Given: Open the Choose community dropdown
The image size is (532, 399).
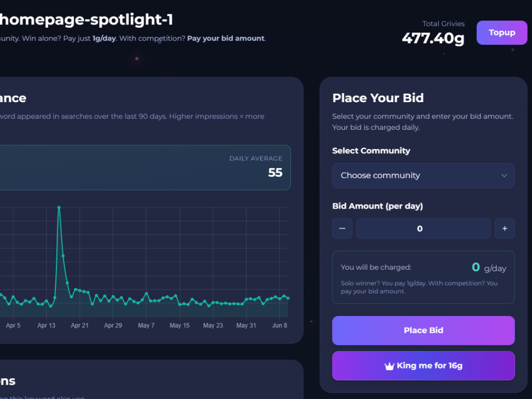Looking at the screenshot, I should [423, 176].
